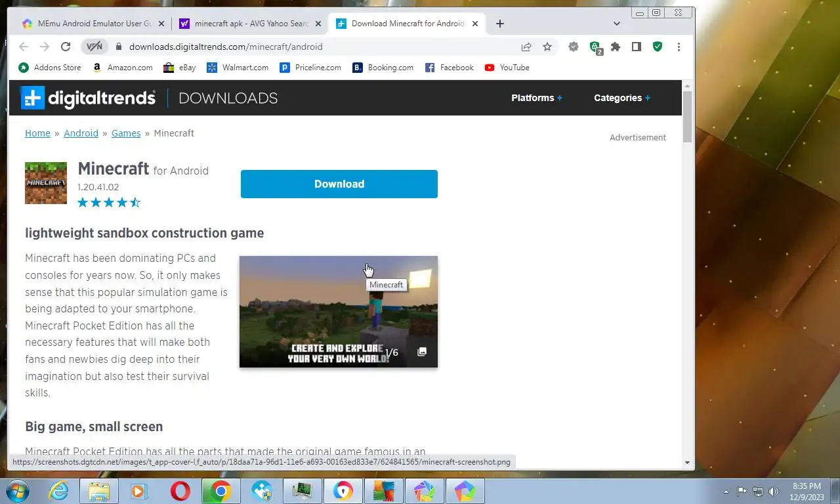Open the blue shield app on the taskbar
Screen dimensions: 840x504
click(262, 491)
